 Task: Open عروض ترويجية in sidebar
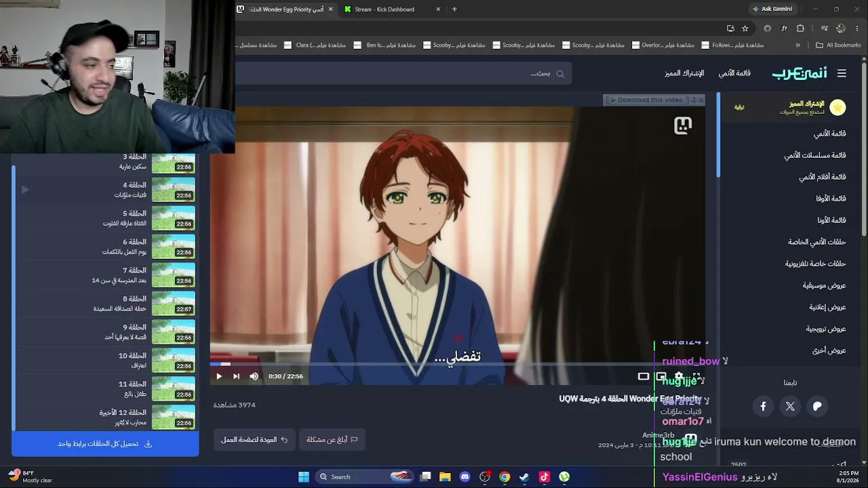coord(826,329)
